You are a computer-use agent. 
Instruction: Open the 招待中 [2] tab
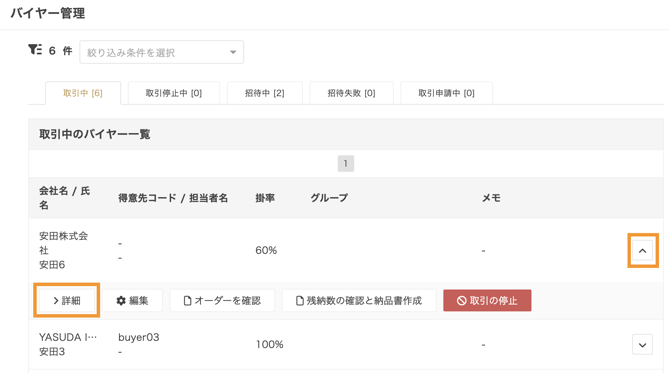tap(264, 93)
